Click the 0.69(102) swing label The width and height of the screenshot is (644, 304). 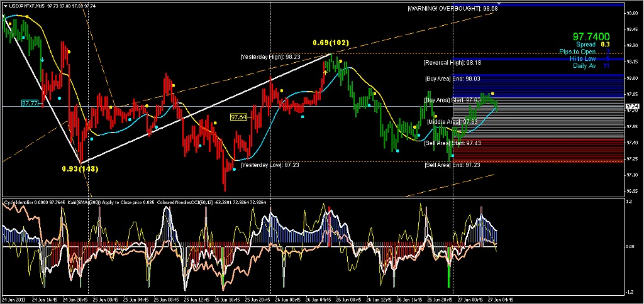331,43
